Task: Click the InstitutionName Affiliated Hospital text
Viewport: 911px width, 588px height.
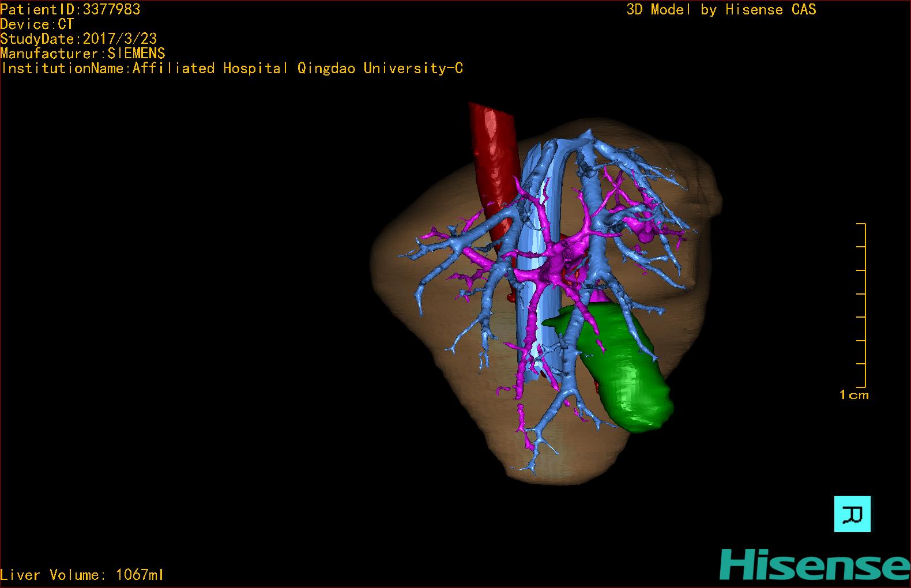Action: click(232, 69)
